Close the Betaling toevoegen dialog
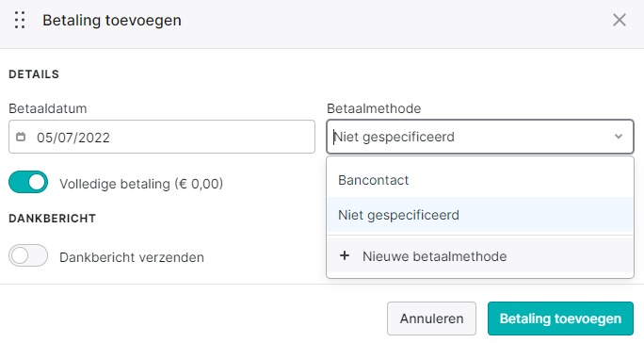This screenshot has height=343, width=644. 620,20
